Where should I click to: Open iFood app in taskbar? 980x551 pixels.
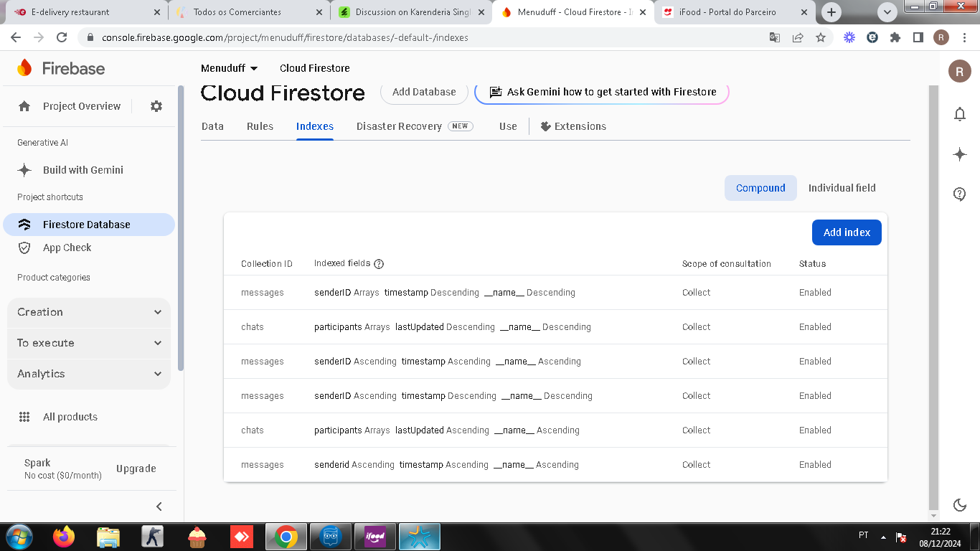375,537
